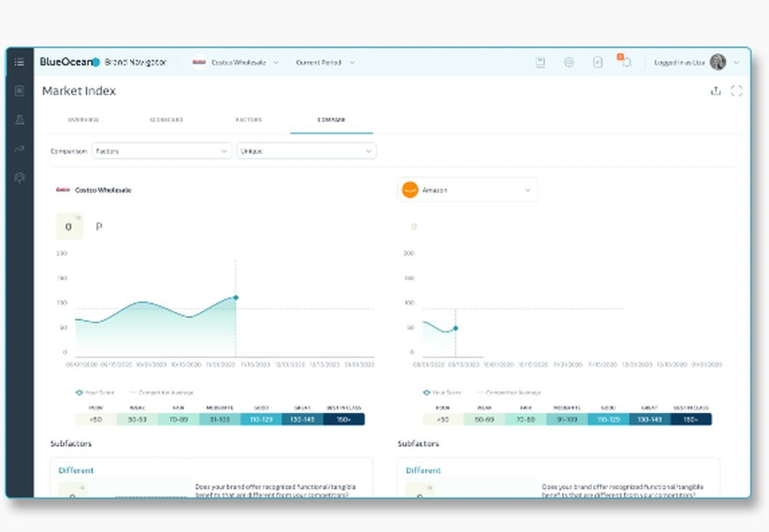Open the hamburger menu in sidebar
The image size is (769, 532).
pyautogui.click(x=20, y=62)
